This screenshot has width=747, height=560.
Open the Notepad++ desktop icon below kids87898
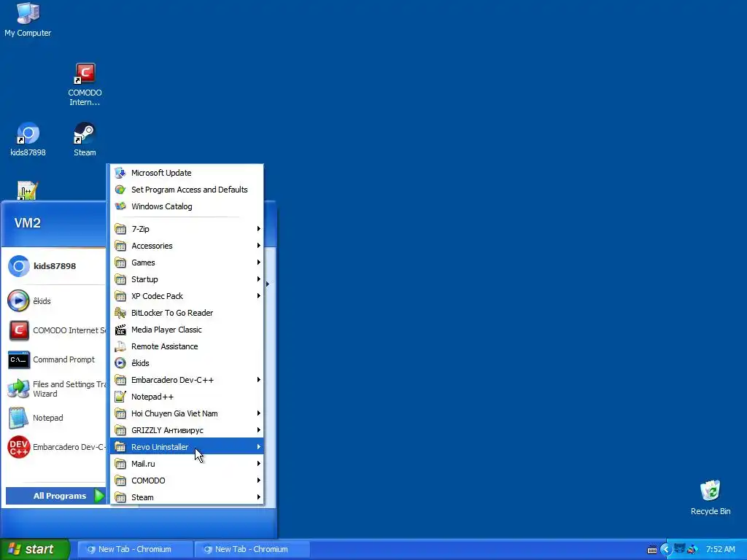pos(27,192)
